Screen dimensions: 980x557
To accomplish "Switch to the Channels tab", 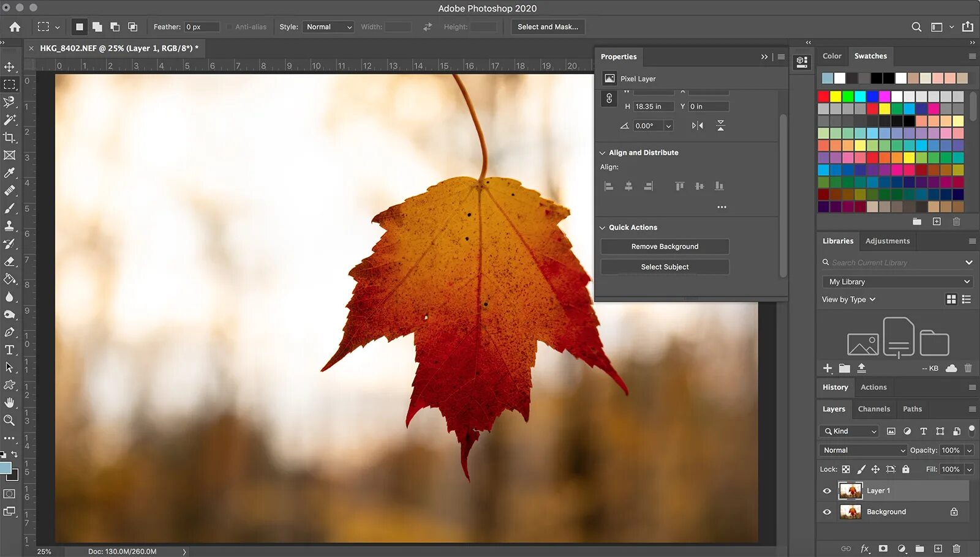I will (x=874, y=409).
